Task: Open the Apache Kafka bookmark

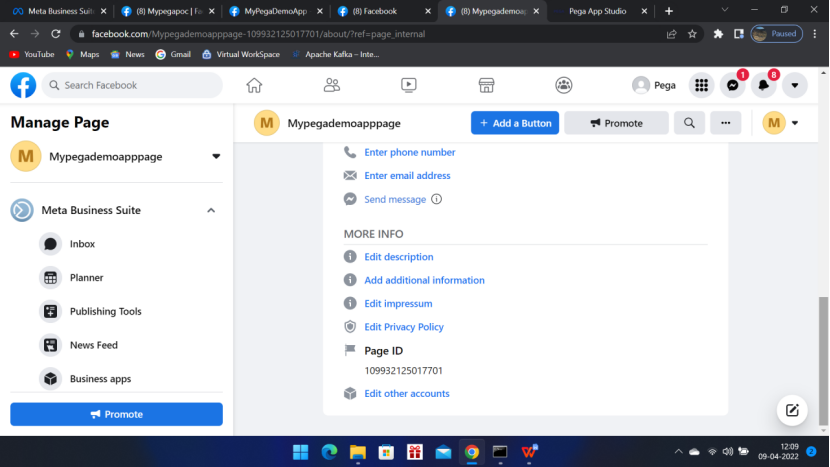Action: [x=336, y=54]
